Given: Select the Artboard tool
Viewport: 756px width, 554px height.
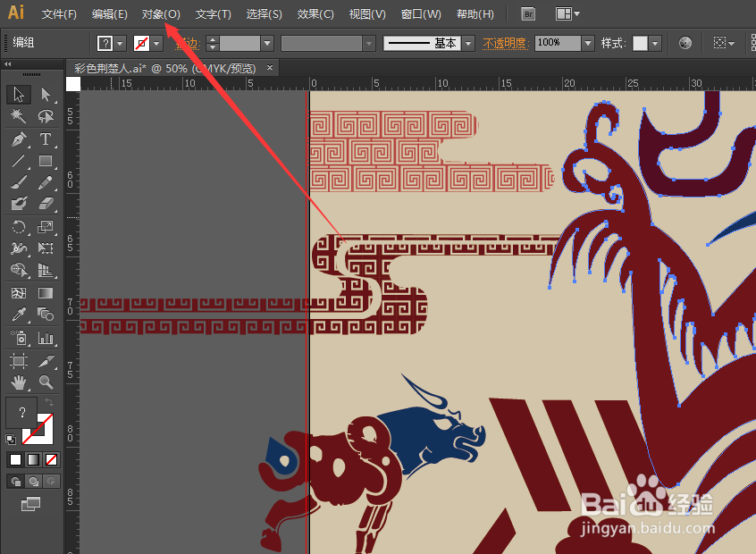Looking at the screenshot, I should pos(19,361).
